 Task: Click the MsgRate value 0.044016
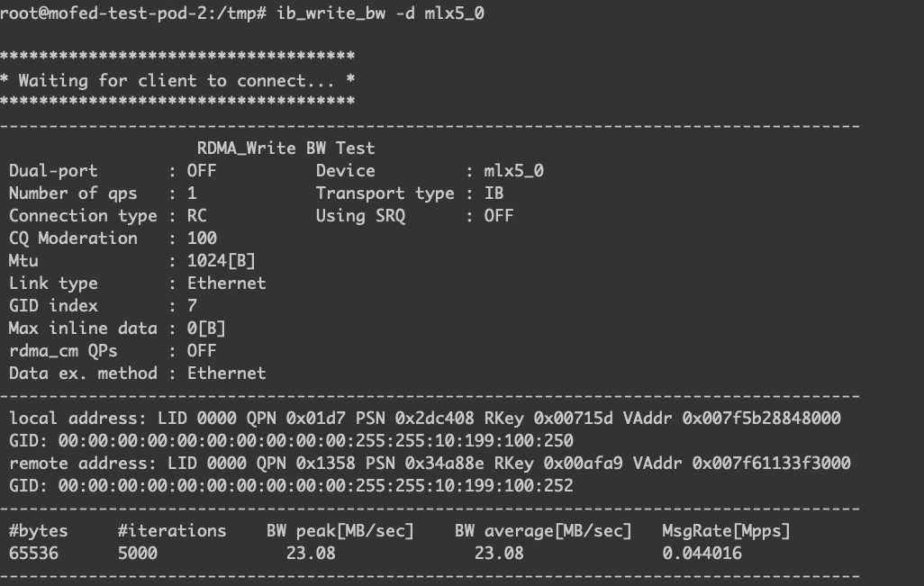[x=702, y=553]
